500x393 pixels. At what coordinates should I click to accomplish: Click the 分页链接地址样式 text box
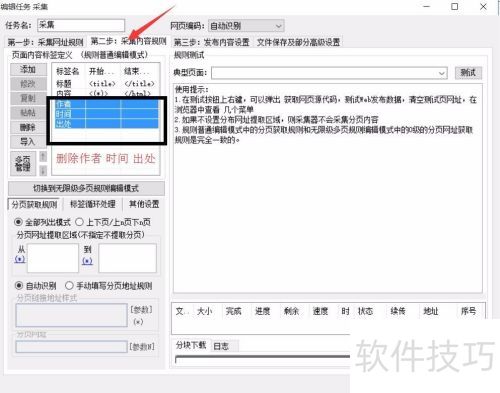(x=71, y=315)
